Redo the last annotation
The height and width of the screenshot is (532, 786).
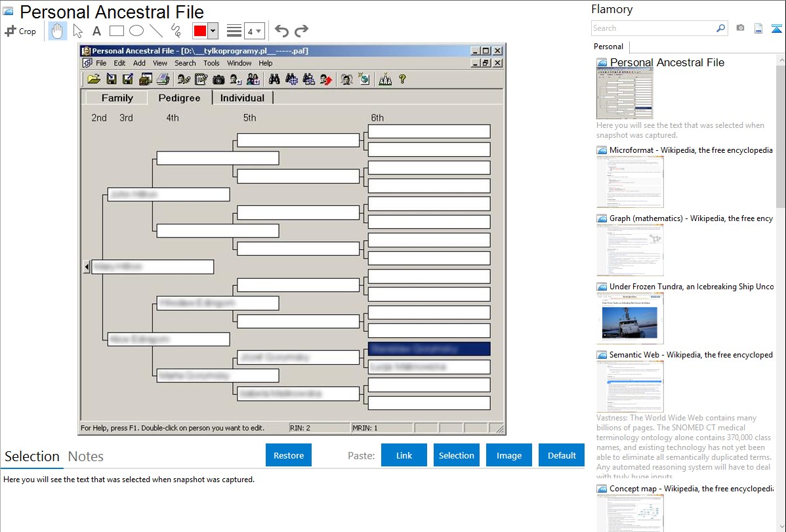[x=301, y=31]
